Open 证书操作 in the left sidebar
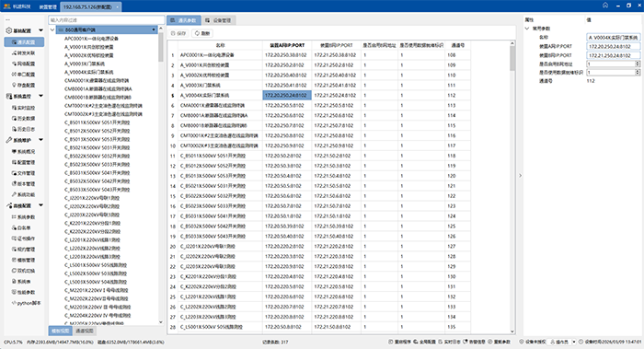The height and width of the screenshot is (349, 644). (24, 238)
